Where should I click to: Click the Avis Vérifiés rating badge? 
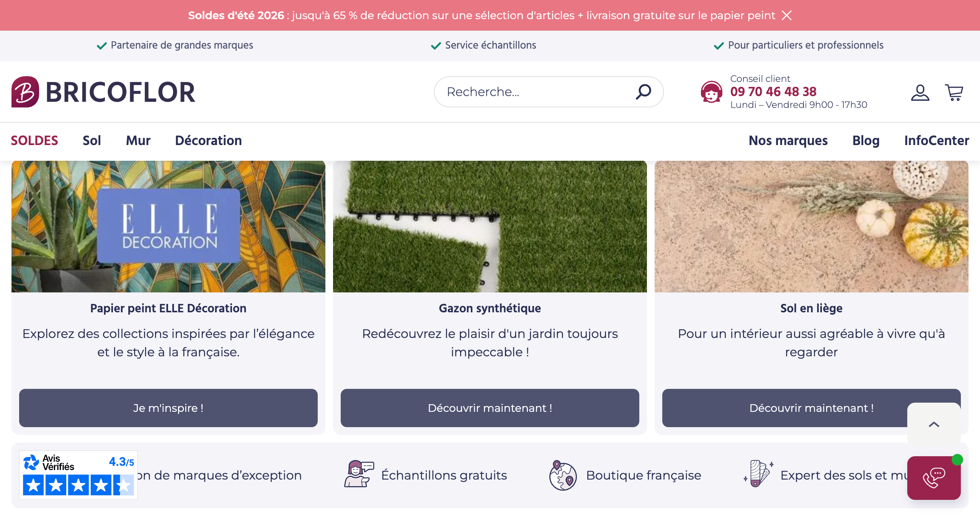click(x=78, y=475)
